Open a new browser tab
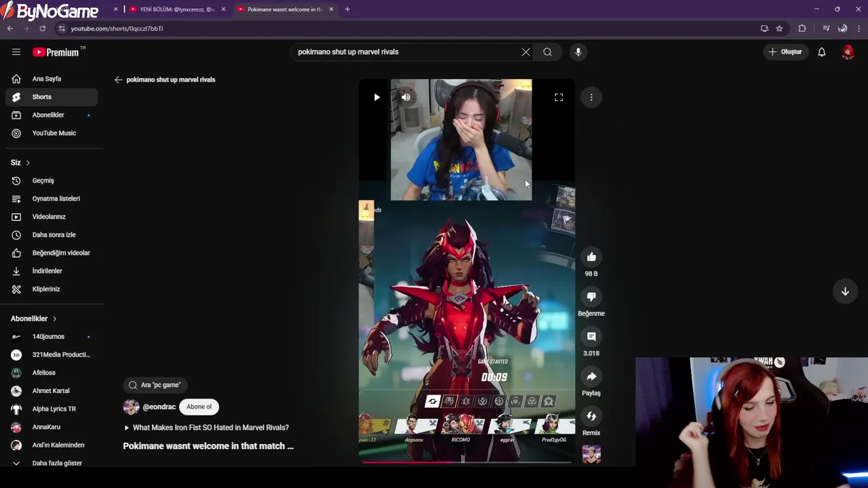Screen dimensions: 868x488 click(347, 9)
